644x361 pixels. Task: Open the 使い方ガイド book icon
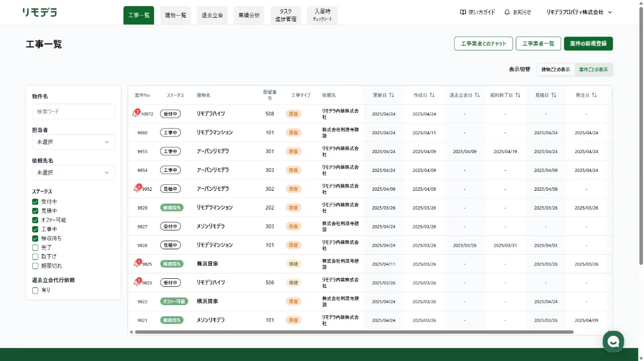tap(463, 12)
